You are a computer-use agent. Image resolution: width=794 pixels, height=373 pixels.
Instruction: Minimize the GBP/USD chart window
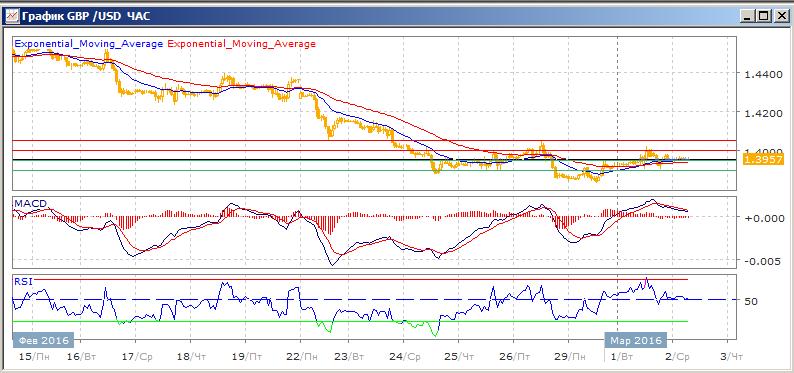(x=748, y=16)
